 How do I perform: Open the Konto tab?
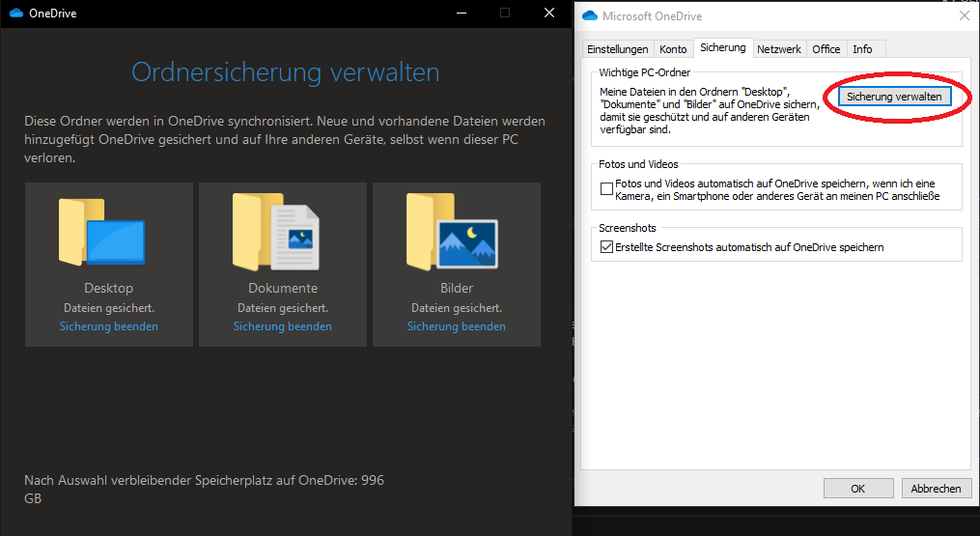673,49
